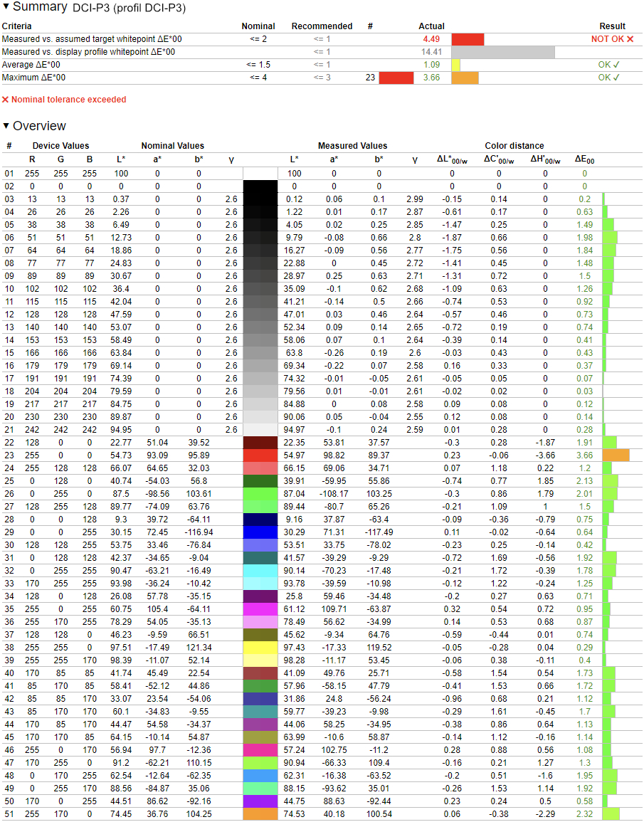Select the salmon swatch in row 24
Viewport: 644px width, 822px height.
(260, 468)
